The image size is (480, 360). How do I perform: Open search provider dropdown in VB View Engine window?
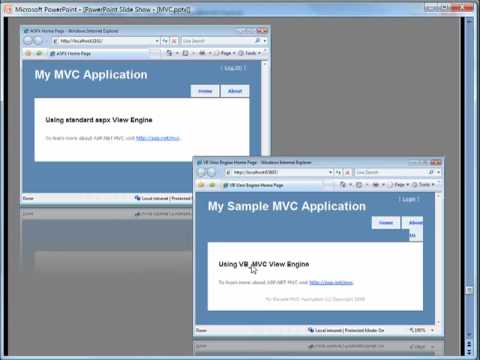coord(438,172)
